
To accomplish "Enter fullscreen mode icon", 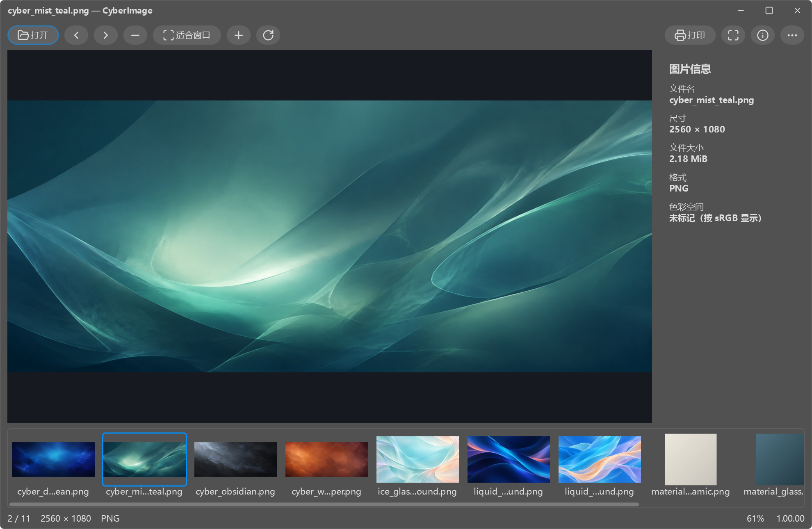I will point(733,35).
